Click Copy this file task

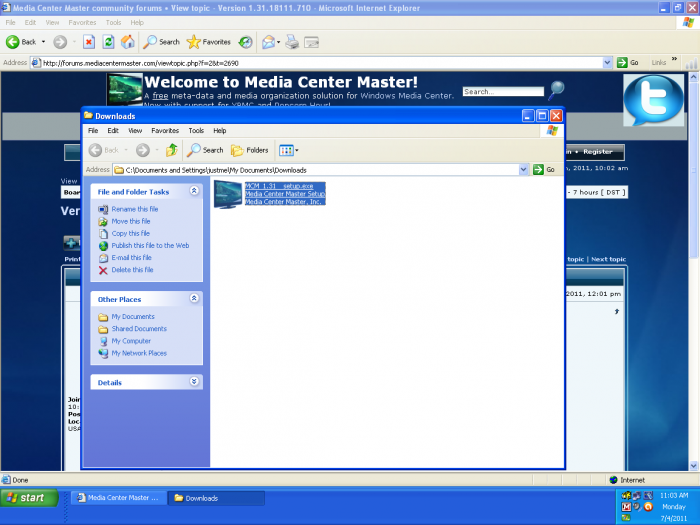[130, 233]
